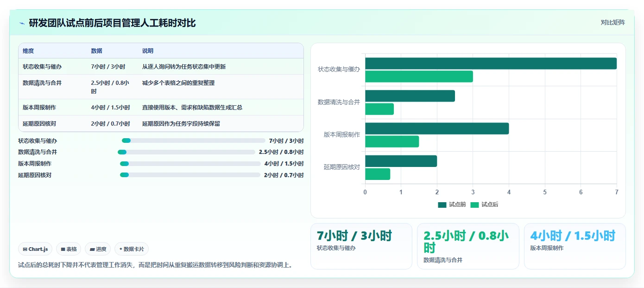Click table cell 数据清洗与合并
This screenshot has height=288, width=644.
coord(42,83)
